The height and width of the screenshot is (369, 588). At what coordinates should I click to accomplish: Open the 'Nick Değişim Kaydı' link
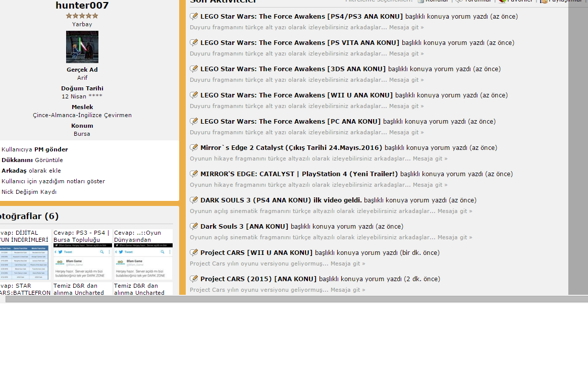tap(29, 192)
